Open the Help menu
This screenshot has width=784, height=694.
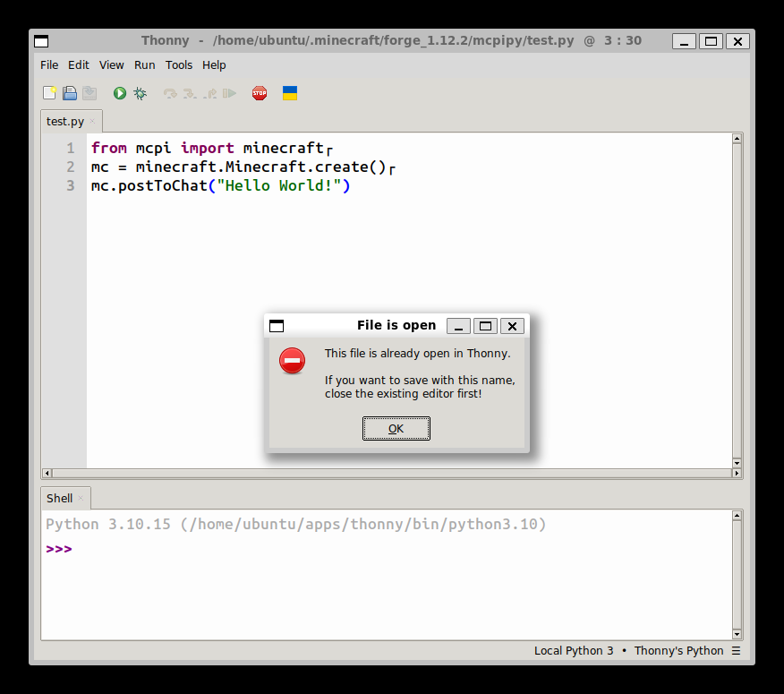(214, 65)
